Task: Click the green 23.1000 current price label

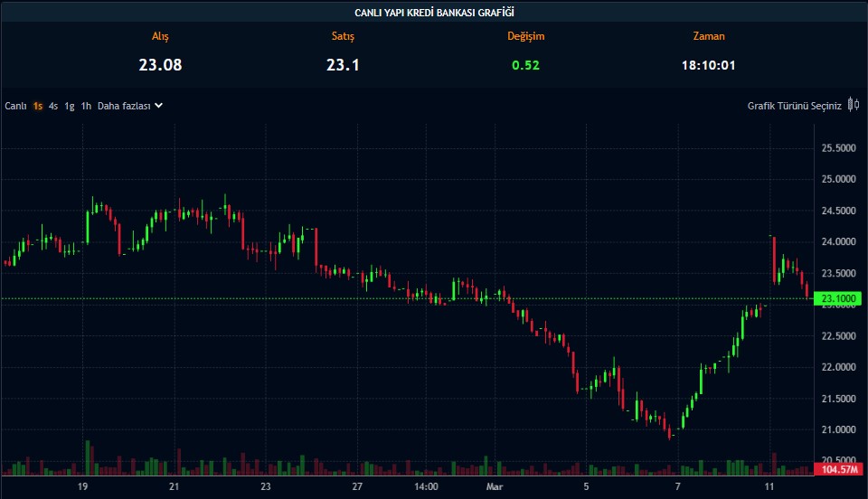Action: (837, 298)
